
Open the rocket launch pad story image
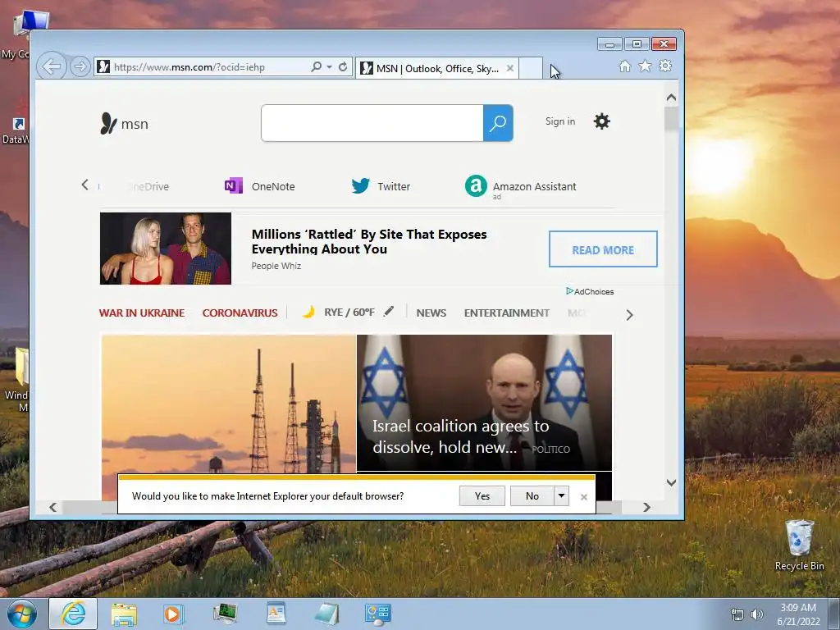click(229, 404)
